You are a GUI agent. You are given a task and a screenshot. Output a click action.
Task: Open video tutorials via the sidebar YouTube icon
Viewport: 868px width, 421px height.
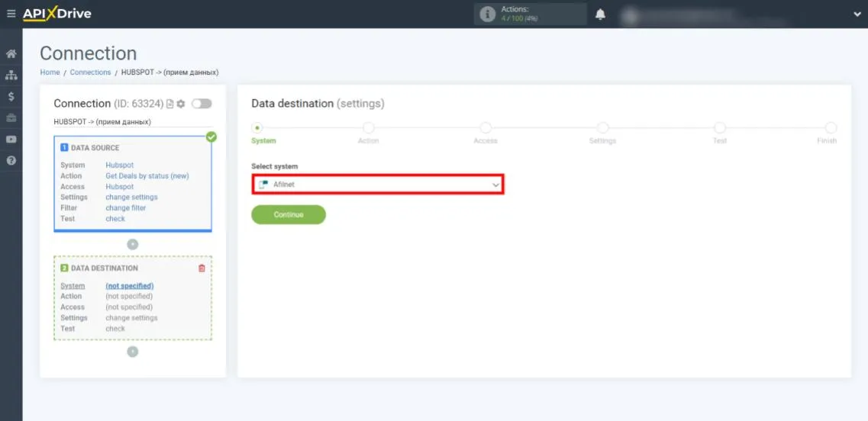coord(11,140)
